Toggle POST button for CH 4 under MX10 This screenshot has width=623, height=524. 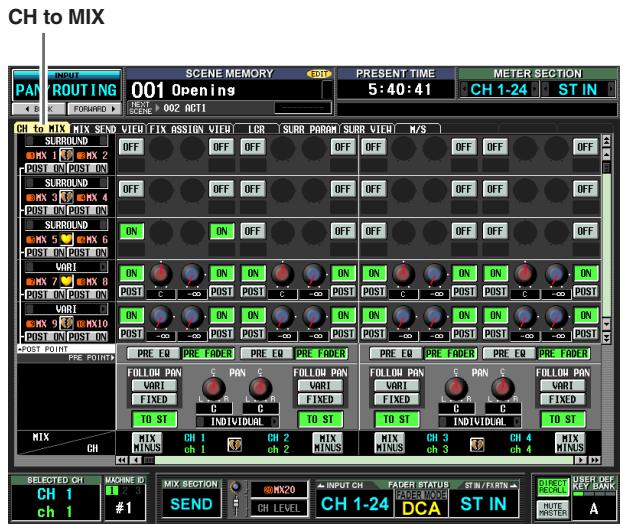click(586, 334)
